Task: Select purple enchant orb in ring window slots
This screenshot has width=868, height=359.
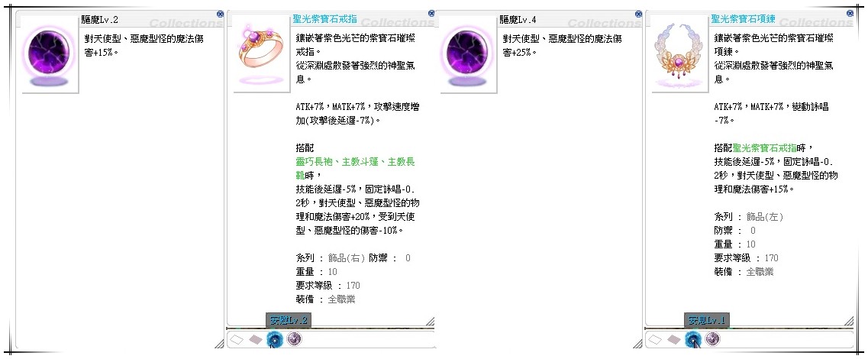Action: [x=294, y=338]
